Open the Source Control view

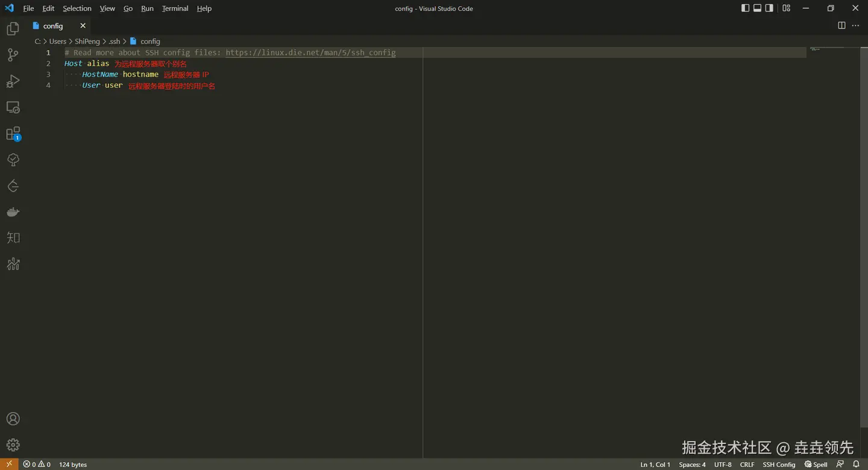pyautogui.click(x=13, y=55)
